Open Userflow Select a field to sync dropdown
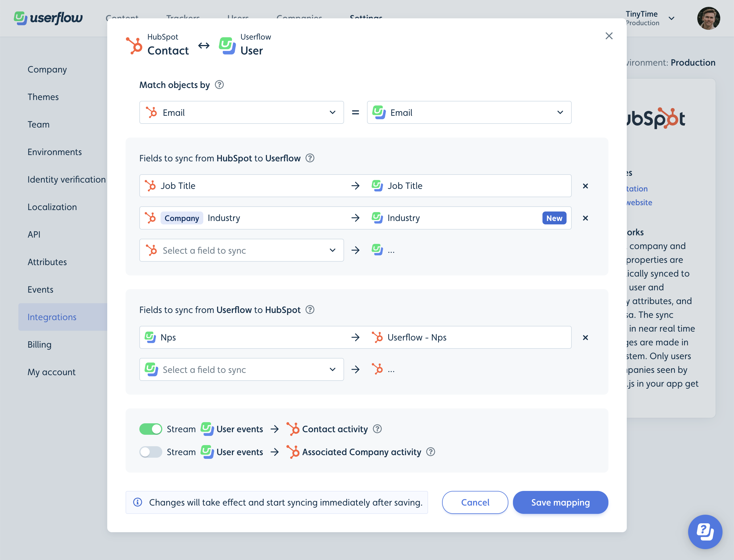 click(241, 369)
